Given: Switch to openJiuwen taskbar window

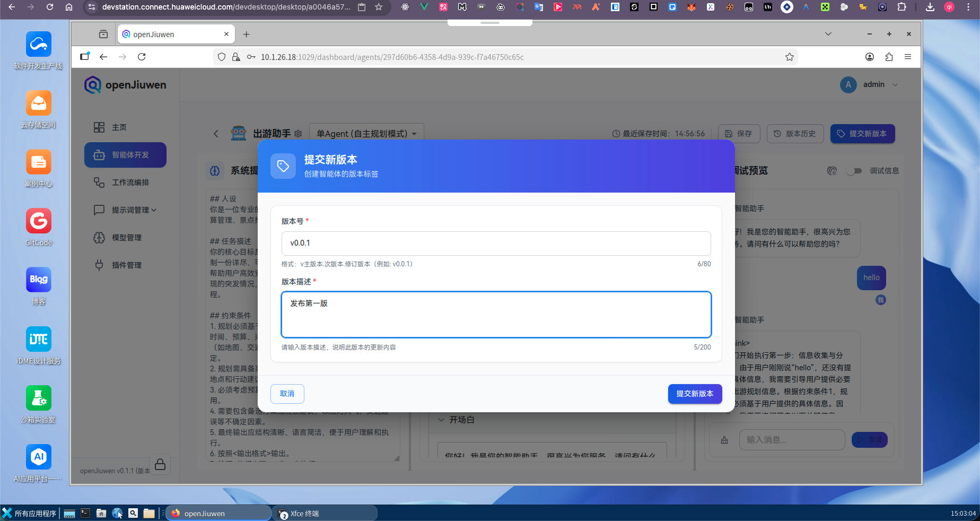Looking at the screenshot, I should point(218,513).
